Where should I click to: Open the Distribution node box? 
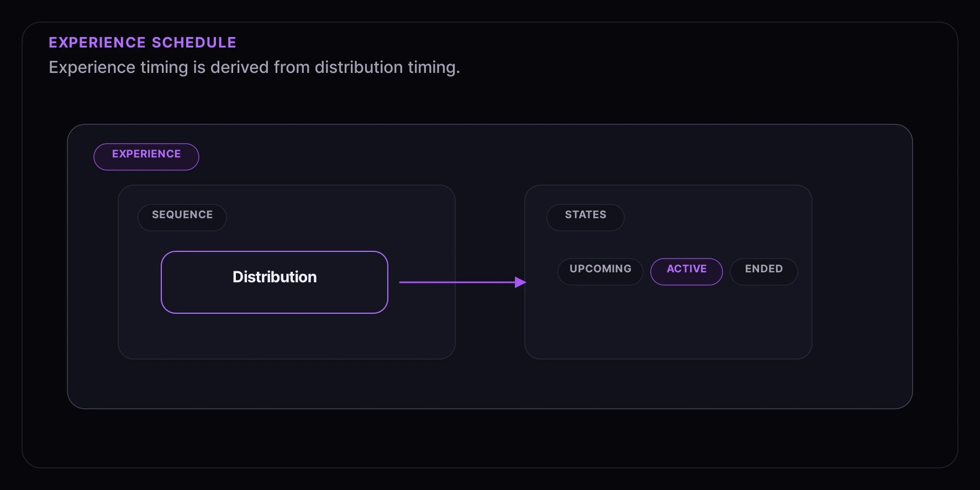(275, 282)
